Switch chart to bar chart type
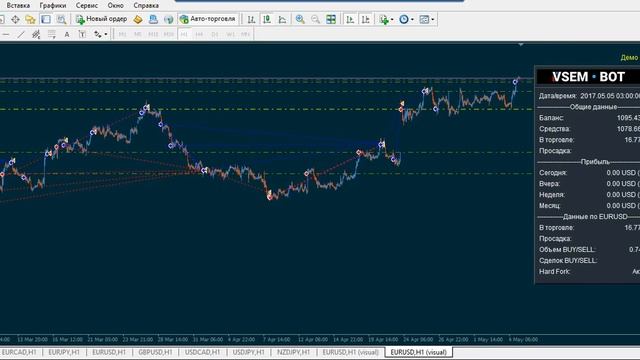This screenshot has width=640, height=360. (x=251, y=19)
